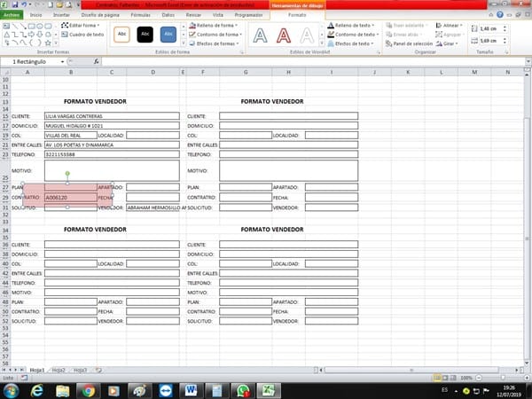Click the insert function fx icon
The image size is (532, 399).
click(x=97, y=61)
